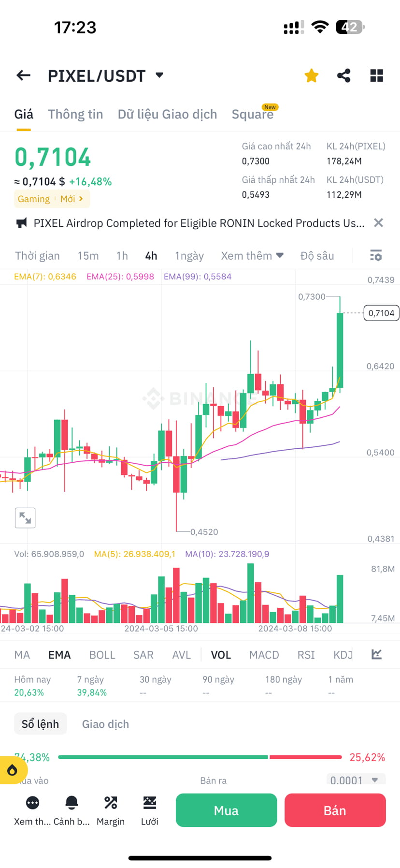Enable the MACD indicator

click(x=264, y=654)
